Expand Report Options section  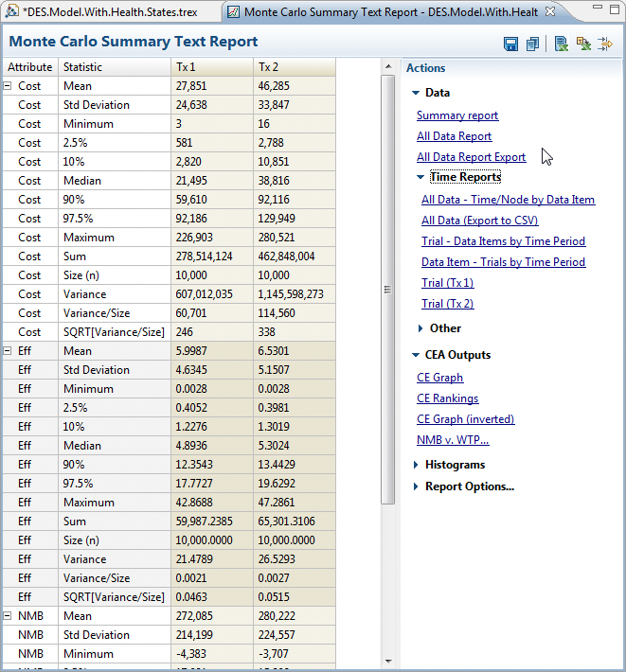tap(416, 486)
